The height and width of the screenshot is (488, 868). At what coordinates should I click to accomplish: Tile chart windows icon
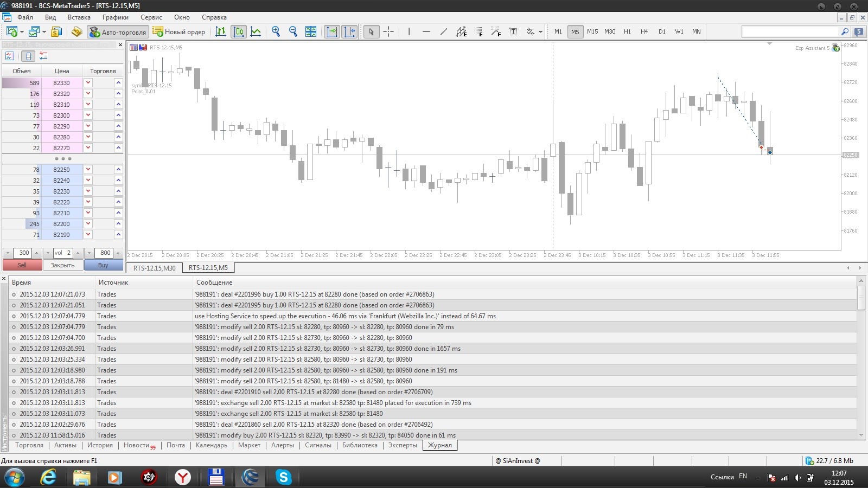[311, 31]
